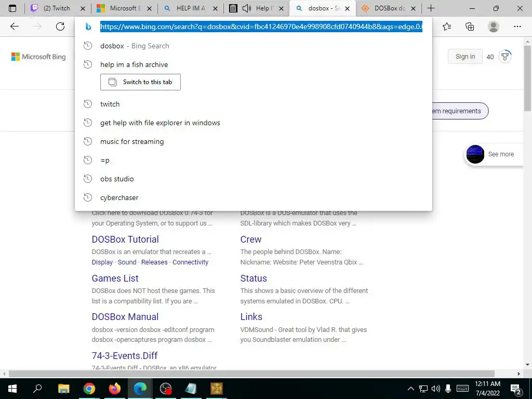Open Windows search magnifier on taskbar
Viewport: 532px width, 399px height.
pos(37,388)
